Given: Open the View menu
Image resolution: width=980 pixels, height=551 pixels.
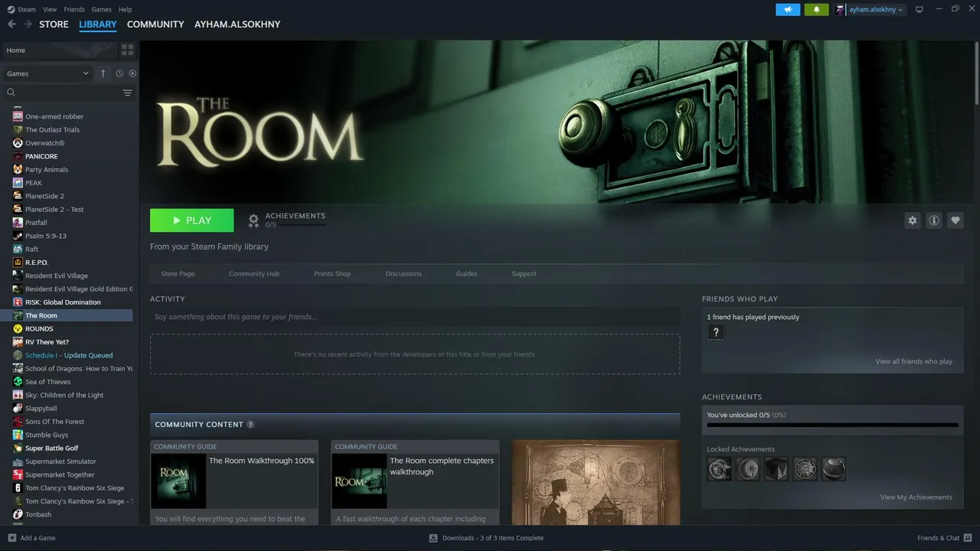Looking at the screenshot, I should 50,9.
